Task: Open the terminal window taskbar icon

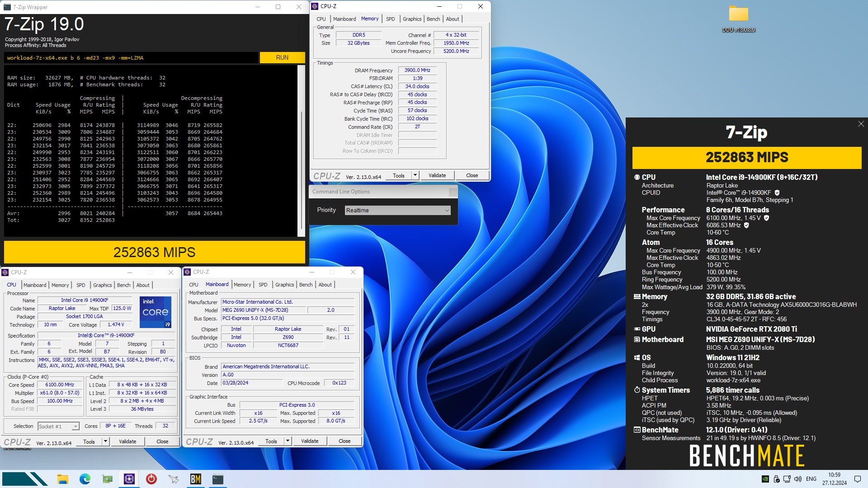Action: click(218, 479)
